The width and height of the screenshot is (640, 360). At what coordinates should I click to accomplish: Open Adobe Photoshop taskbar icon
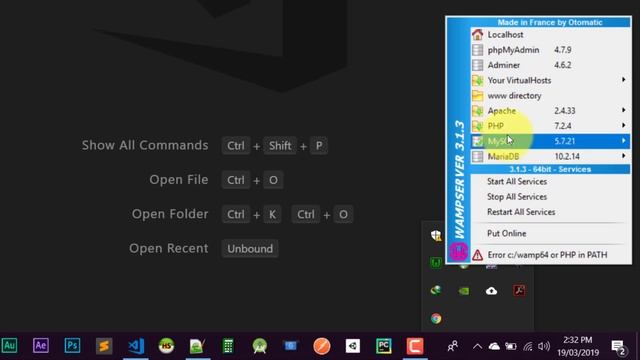[x=72, y=346]
